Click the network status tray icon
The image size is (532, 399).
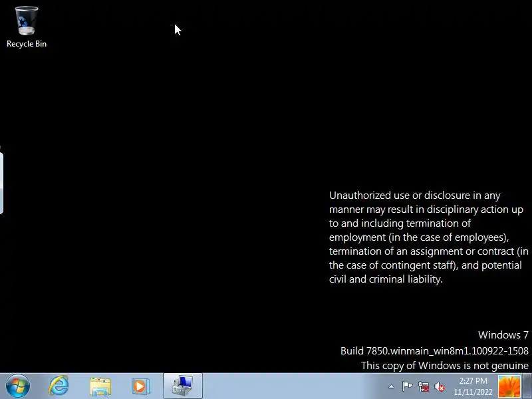point(424,386)
